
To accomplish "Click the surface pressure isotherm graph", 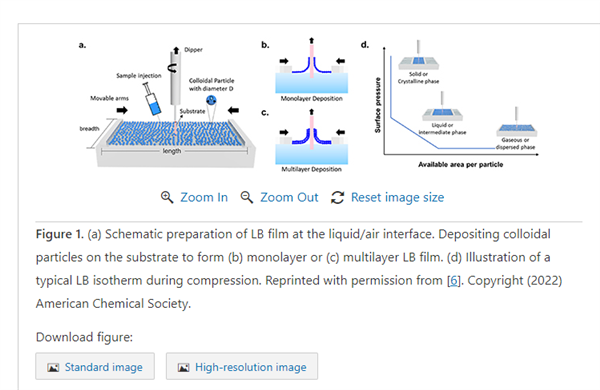I will click(457, 105).
